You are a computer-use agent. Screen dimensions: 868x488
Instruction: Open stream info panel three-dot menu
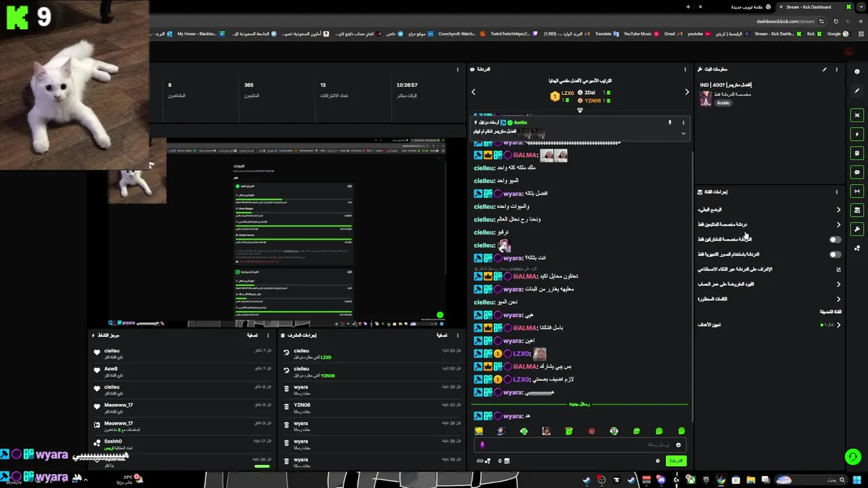(x=837, y=69)
